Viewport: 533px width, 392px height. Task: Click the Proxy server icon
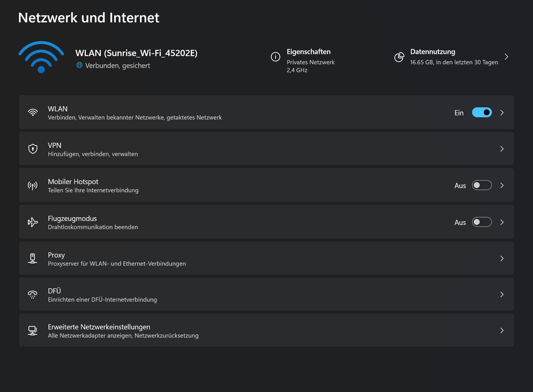point(33,258)
